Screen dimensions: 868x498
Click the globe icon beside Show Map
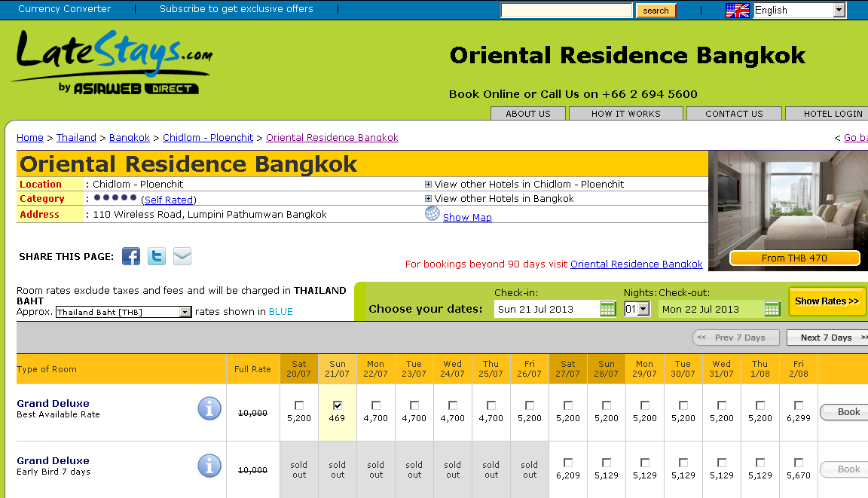(x=432, y=214)
